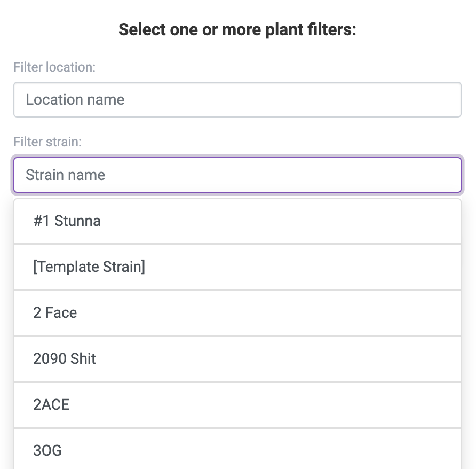Select the #1 Stunna strain option

[237, 221]
